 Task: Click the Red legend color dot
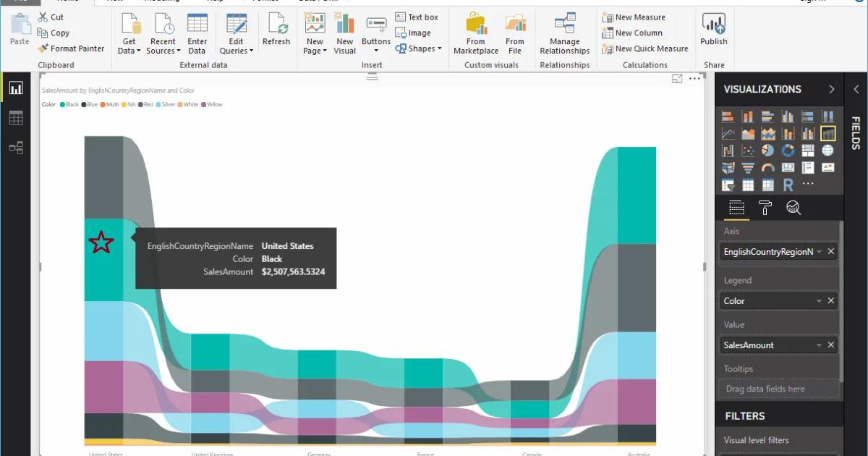pos(140,104)
